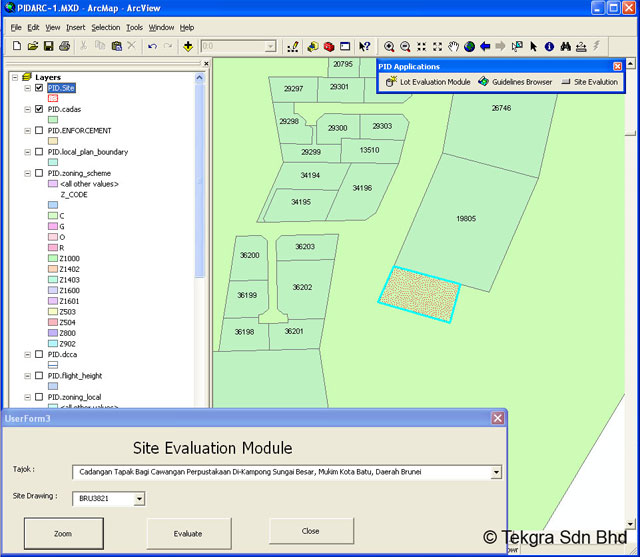Collapse the PID.zoning_scheme layer tree

(x=27, y=173)
